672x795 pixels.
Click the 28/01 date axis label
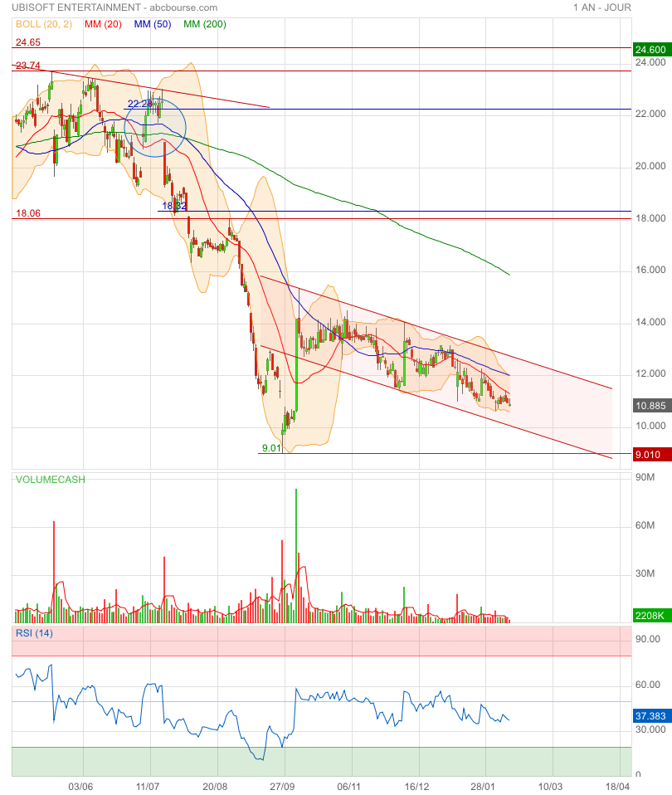click(483, 787)
